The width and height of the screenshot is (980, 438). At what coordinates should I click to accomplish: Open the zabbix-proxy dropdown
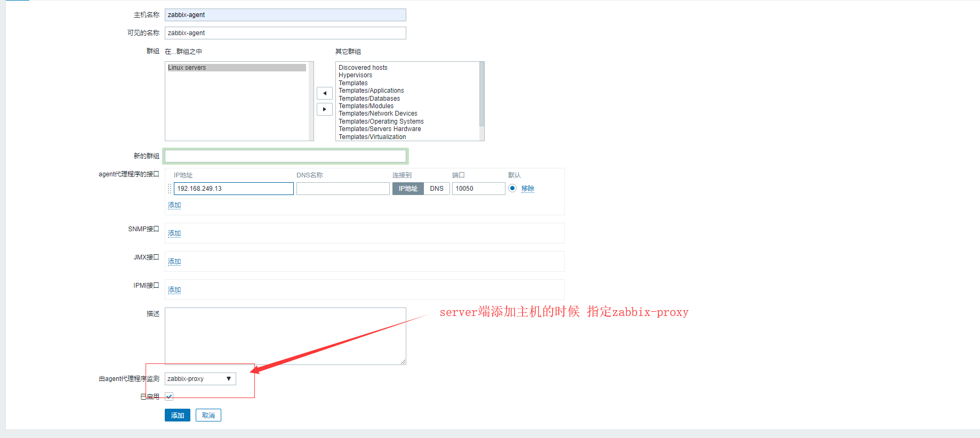pos(200,379)
